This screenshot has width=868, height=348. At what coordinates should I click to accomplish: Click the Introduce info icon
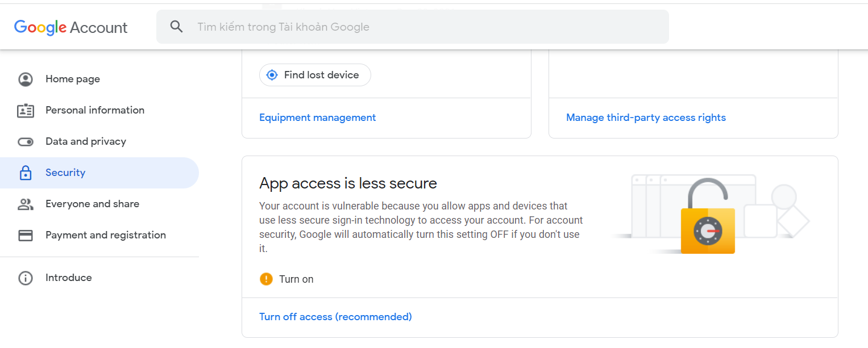[x=26, y=278]
